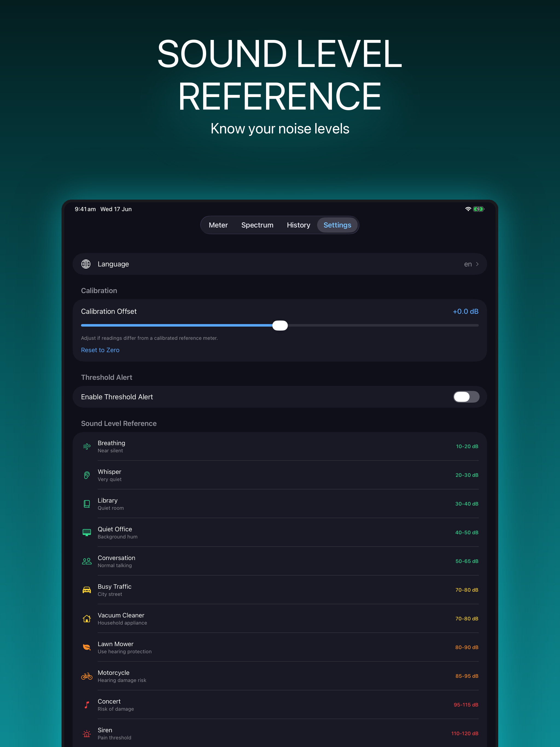Click the Library book icon
The width and height of the screenshot is (560, 747).
(87, 504)
